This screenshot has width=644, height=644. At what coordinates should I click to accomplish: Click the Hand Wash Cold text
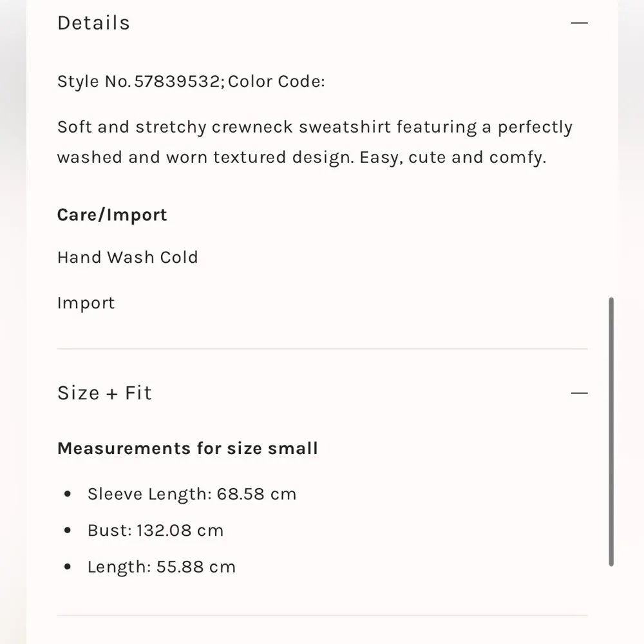128,258
